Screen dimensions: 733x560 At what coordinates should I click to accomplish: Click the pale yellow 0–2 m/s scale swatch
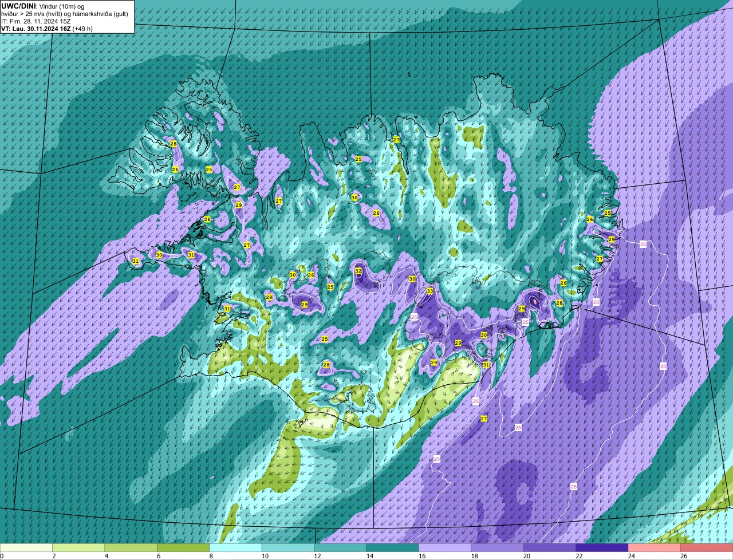click(x=26, y=548)
